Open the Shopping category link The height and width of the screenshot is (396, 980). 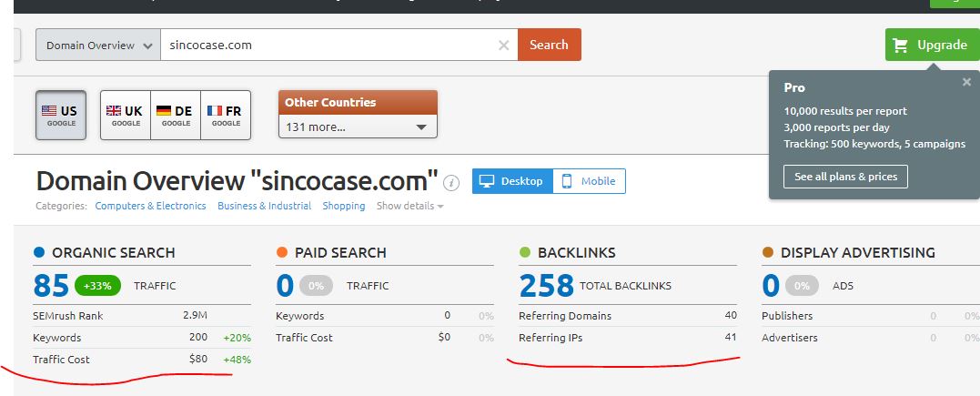tap(344, 206)
